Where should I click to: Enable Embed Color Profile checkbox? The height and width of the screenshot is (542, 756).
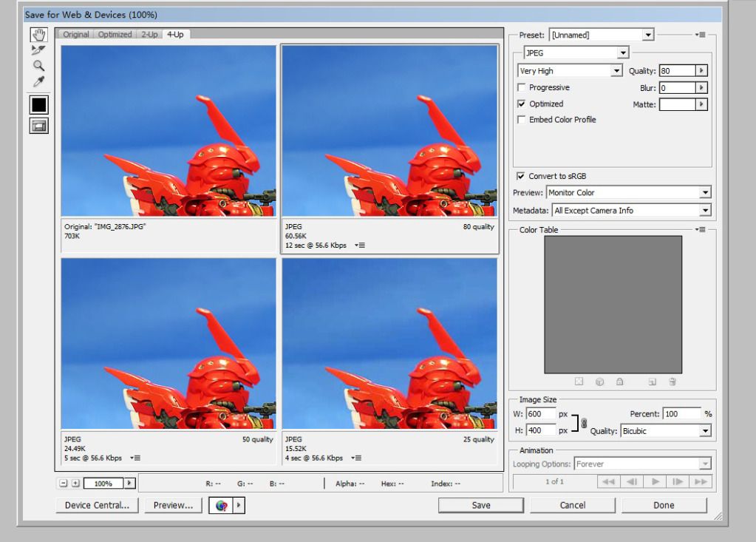[521, 120]
